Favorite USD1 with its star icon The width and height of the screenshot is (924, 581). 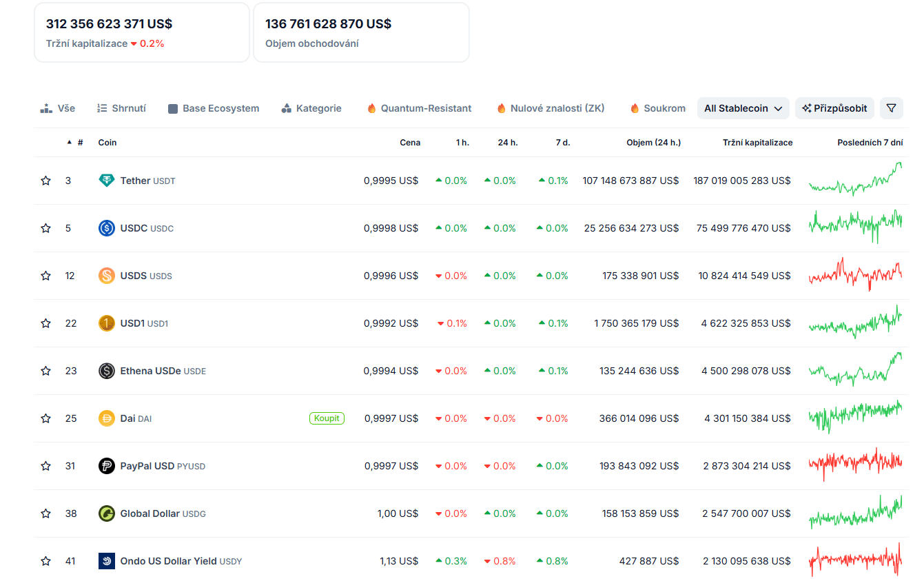[45, 323]
